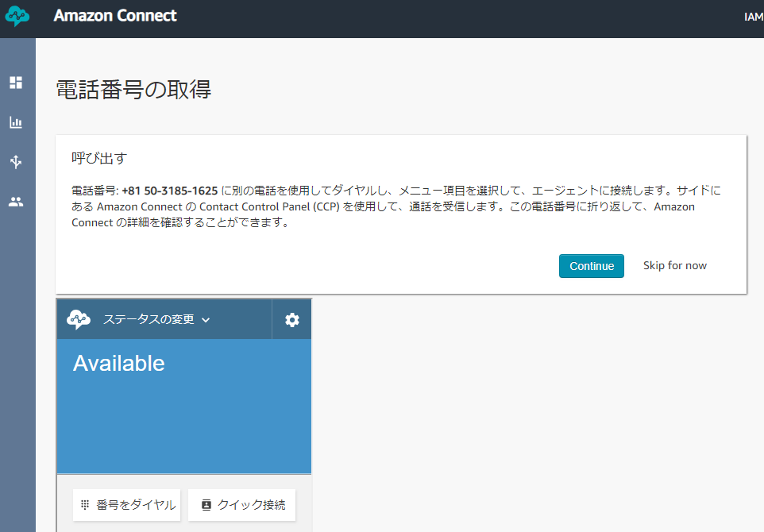Click the Continue button
Image resolution: width=764 pixels, height=532 pixels.
pyautogui.click(x=592, y=266)
